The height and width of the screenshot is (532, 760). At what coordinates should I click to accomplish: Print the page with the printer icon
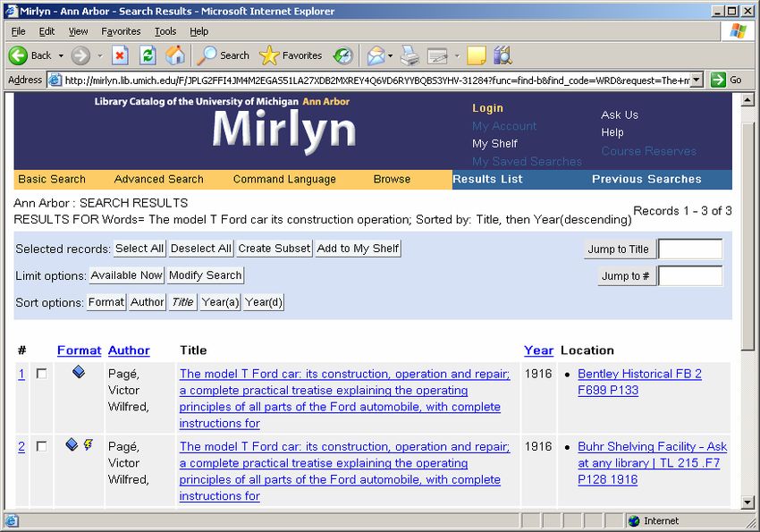tap(410, 55)
